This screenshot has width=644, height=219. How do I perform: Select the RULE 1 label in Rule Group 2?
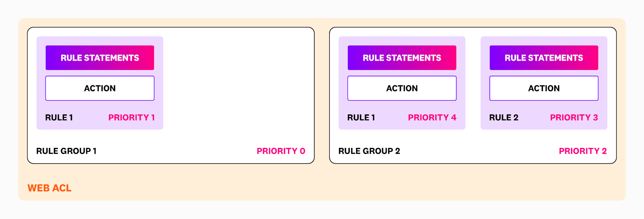pos(361,117)
